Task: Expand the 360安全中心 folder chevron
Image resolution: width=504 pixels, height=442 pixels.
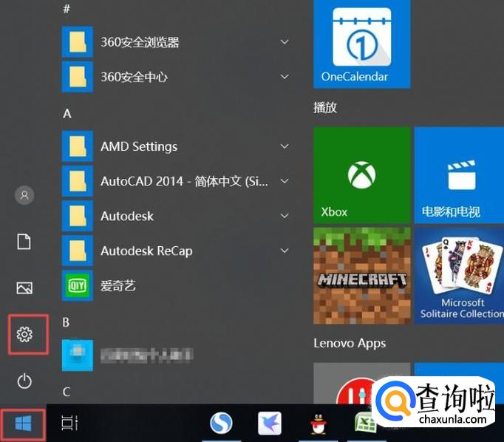Action: tap(285, 77)
